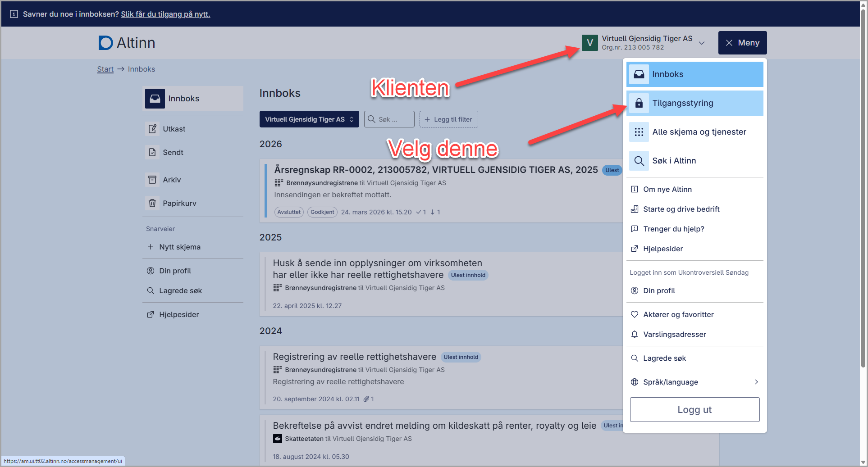Viewport: 868px width, 467px height.
Task: Expand the Språk/language submenu chevron
Action: [756, 382]
